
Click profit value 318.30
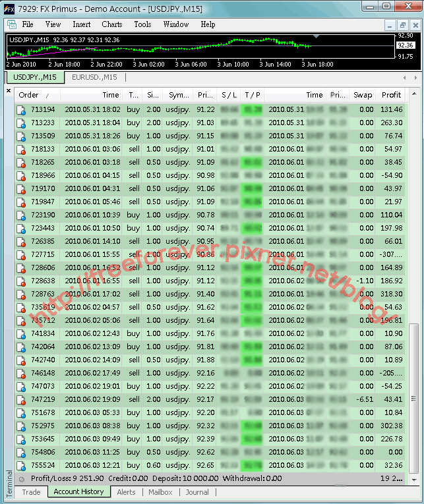(391, 294)
